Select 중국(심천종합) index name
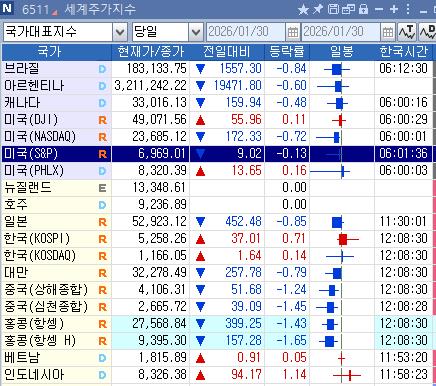The image size is (436, 386). click(x=46, y=307)
